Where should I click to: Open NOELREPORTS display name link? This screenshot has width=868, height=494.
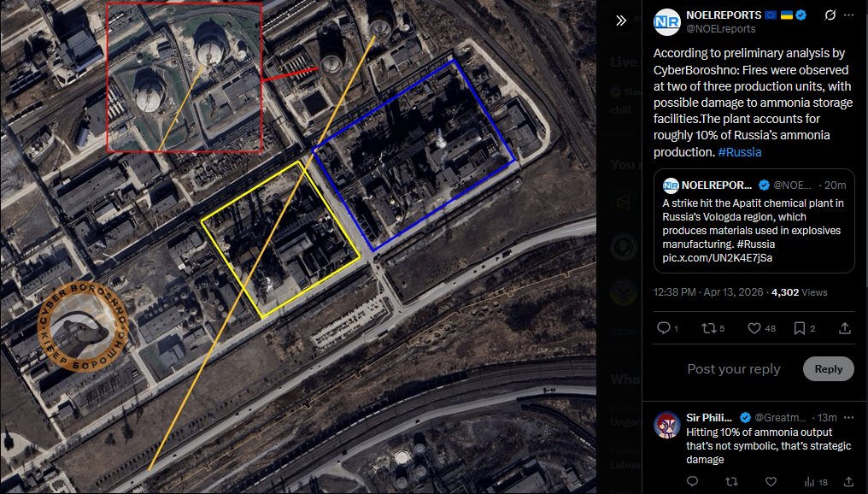(724, 15)
